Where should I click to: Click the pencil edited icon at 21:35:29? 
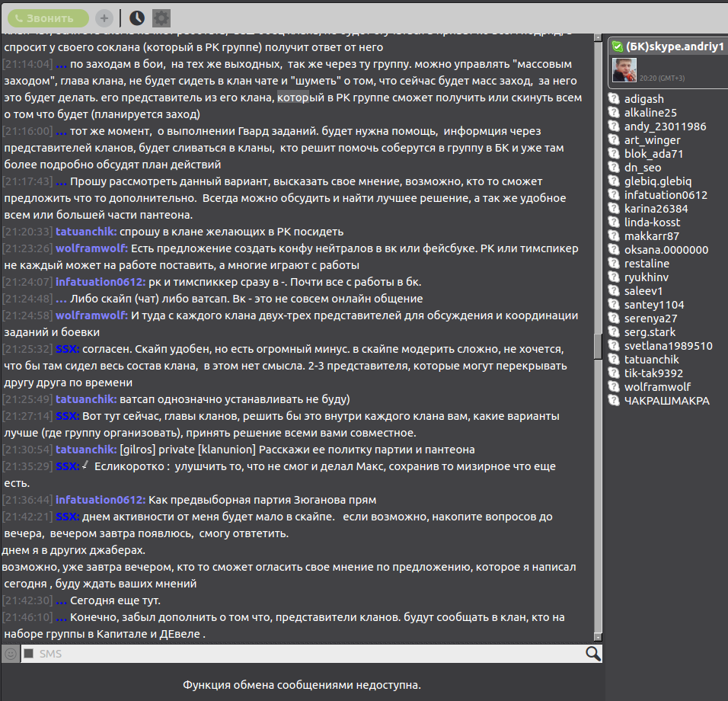click(85, 465)
